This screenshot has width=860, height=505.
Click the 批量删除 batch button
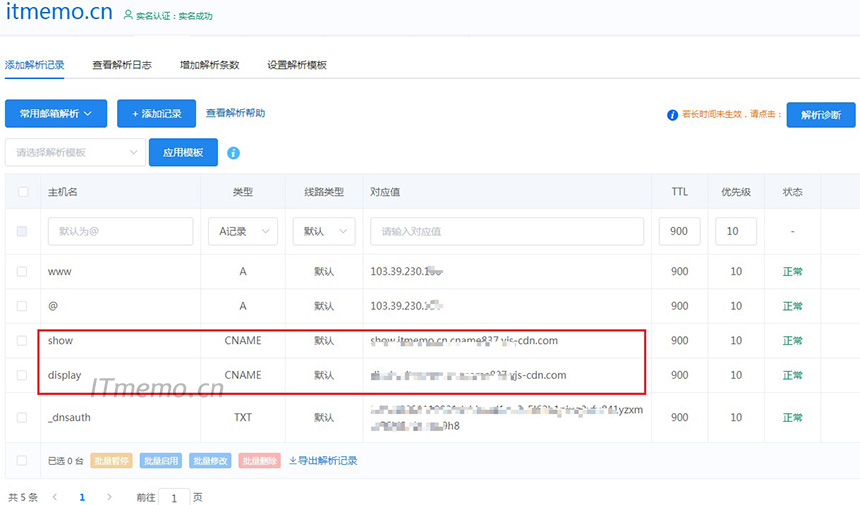pos(259,461)
